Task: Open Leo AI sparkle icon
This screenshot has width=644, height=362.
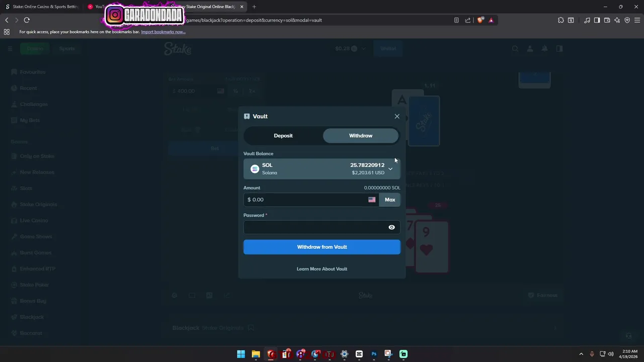Action: (617, 20)
